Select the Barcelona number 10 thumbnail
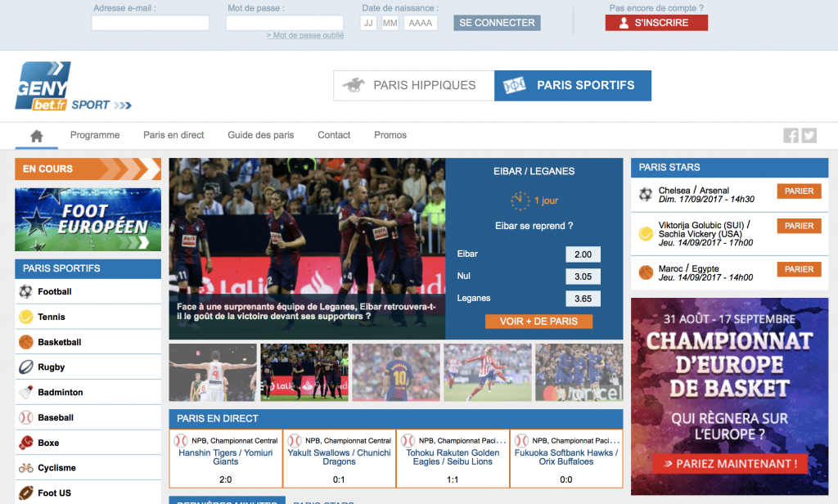 [x=396, y=372]
